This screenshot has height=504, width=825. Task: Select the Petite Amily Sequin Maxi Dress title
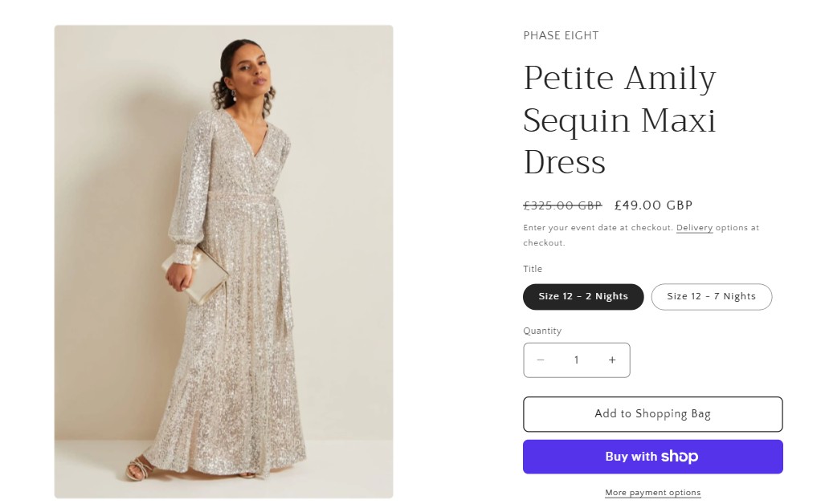pyautogui.click(x=619, y=120)
